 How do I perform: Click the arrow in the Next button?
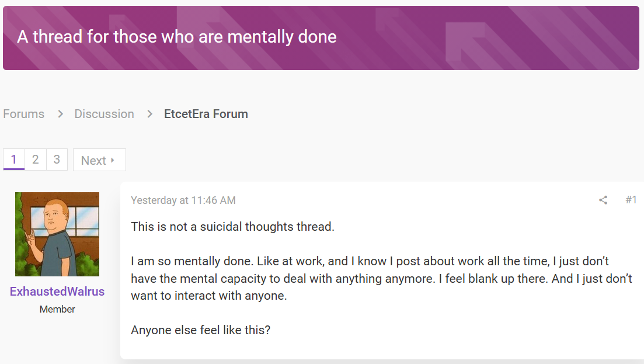tap(113, 160)
